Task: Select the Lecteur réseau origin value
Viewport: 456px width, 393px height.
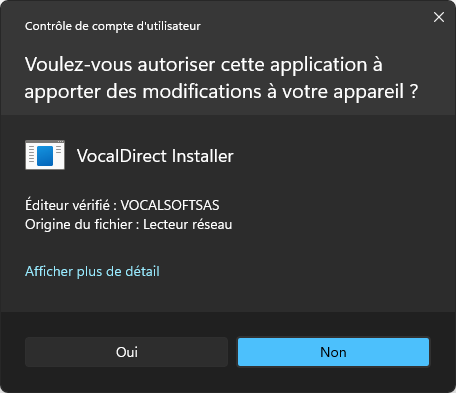Action: click(x=188, y=224)
